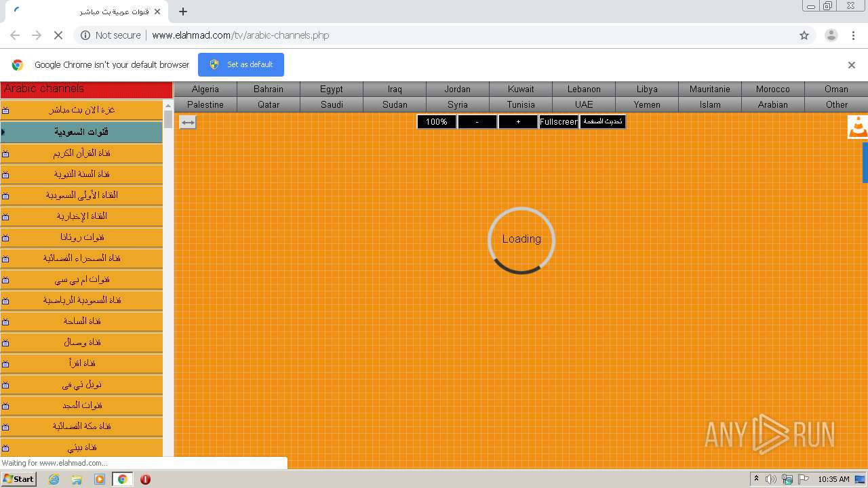Image resolution: width=868 pixels, height=488 pixels.
Task: Click the red stop icon in the taskbar
Action: click(145, 479)
